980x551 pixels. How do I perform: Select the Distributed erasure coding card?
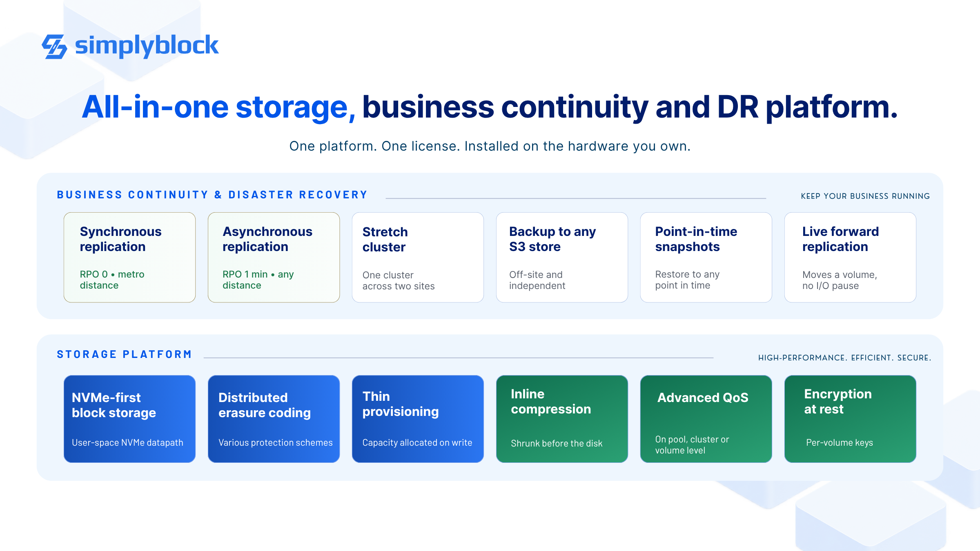[274, 419]
